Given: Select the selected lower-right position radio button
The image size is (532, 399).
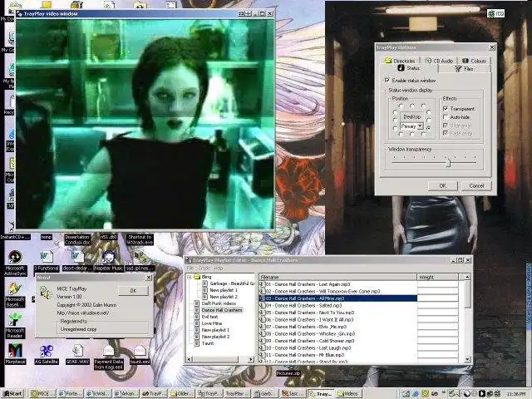Looking at the screenshot, I should 429,127.
